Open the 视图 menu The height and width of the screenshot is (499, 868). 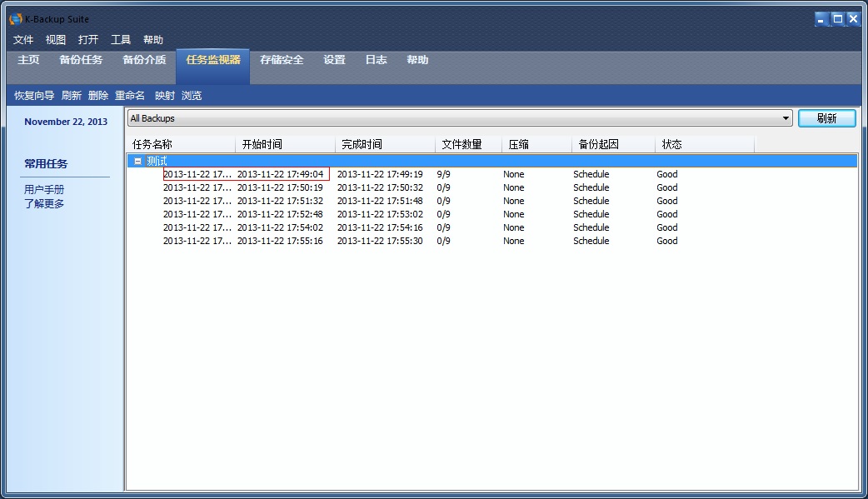pyautogui.click(x=55, y=40)
